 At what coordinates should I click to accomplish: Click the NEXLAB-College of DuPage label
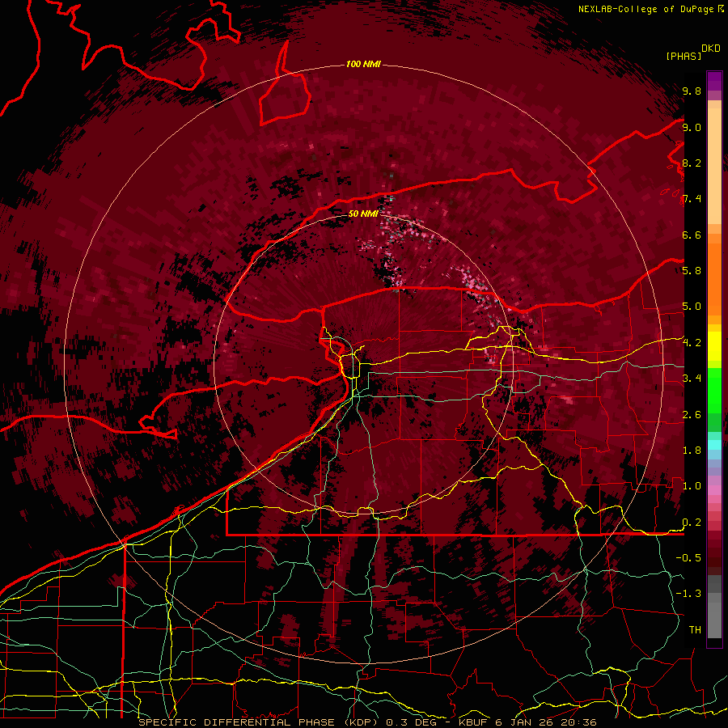point(646,9)
